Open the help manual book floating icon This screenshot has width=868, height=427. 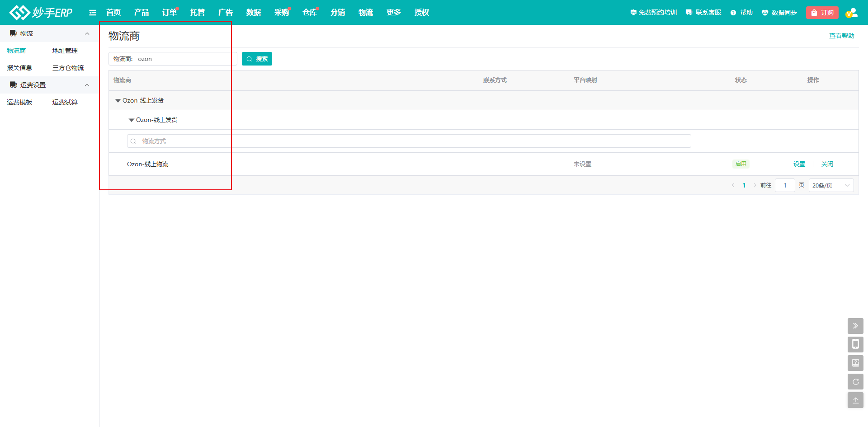pyautogui.click(x=855, y=363)
